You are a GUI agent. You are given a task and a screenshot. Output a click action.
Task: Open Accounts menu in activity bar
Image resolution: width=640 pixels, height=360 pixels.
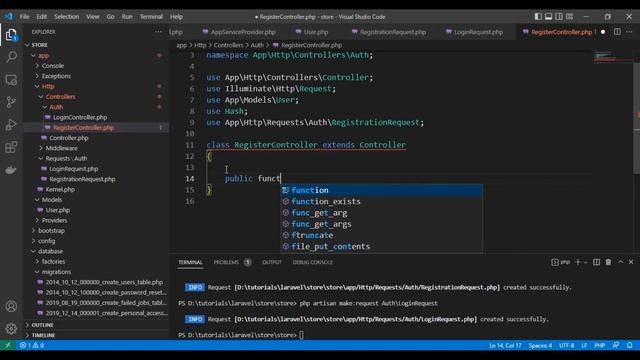[11, 306]
